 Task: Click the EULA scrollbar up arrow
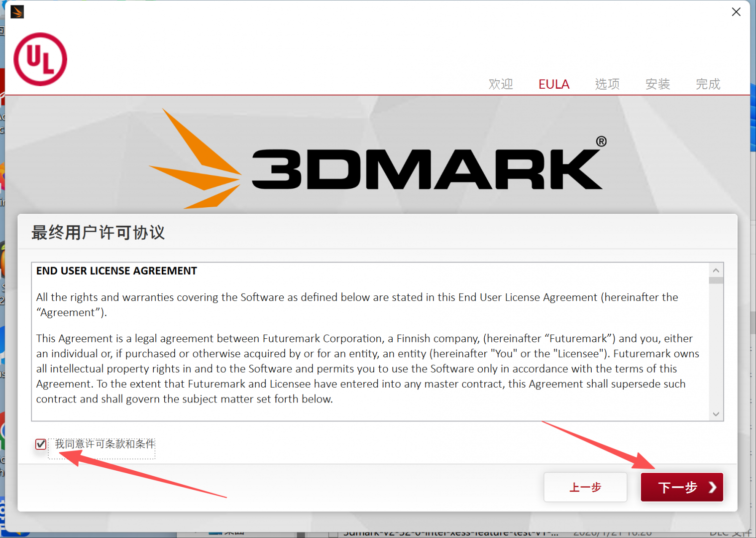pos(716,270)
